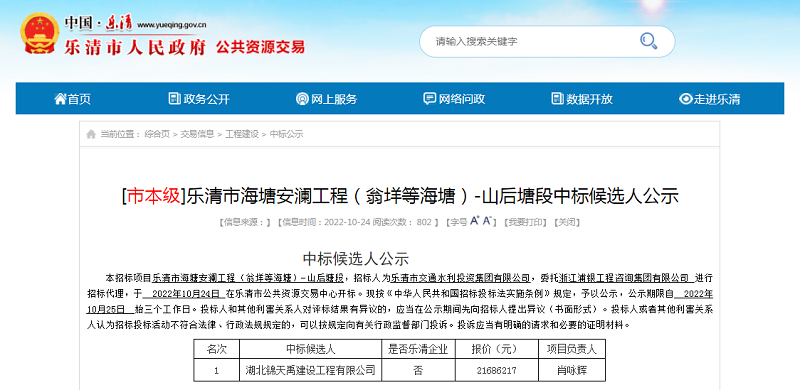Click the 名次 table header

[x=216, y=350]
